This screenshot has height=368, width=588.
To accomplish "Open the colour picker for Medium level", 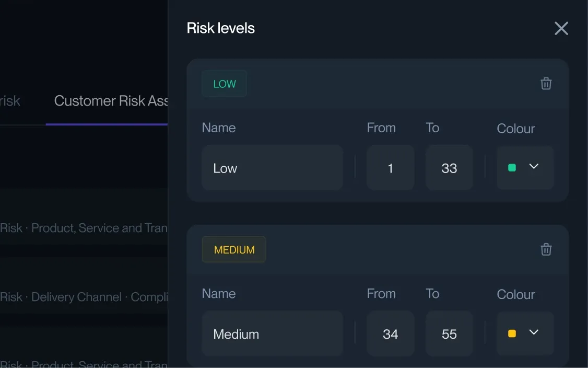I will (x=525, y=333).
